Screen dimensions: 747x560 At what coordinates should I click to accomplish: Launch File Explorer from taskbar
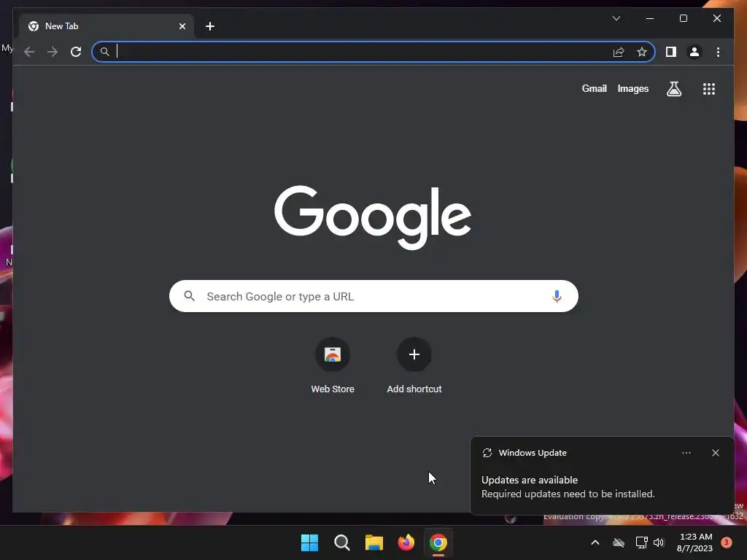point(374,542)
